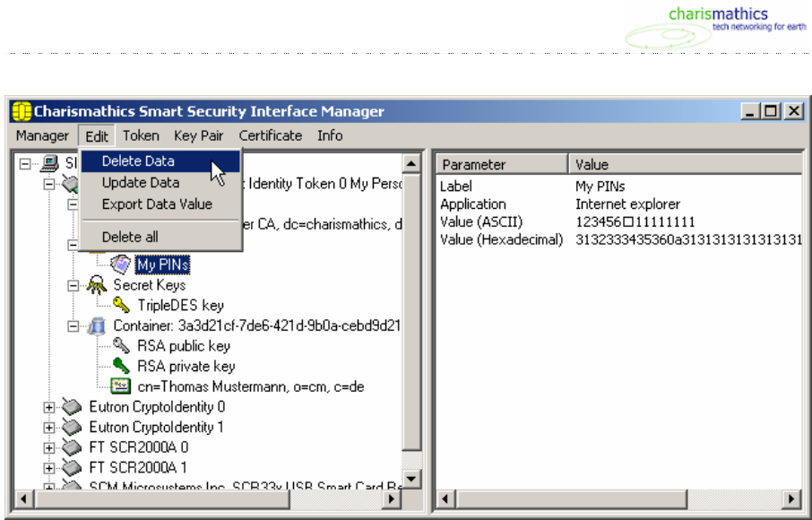Click the Value (ASCII) row
This screenshot has width=812, height=520.
pos(620,221)
